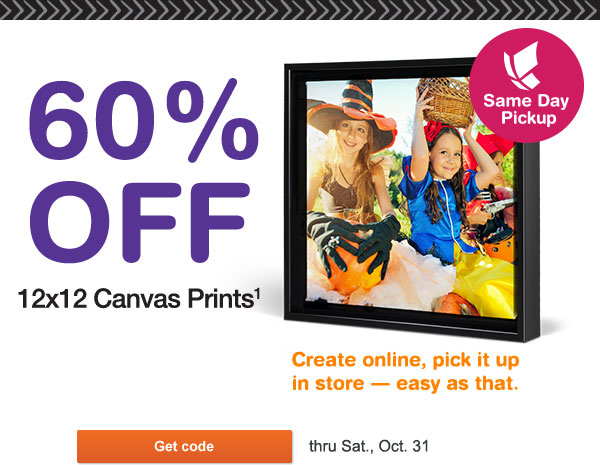Click the orange Get code button
600x465 pixels.
[x=184, y=446]
